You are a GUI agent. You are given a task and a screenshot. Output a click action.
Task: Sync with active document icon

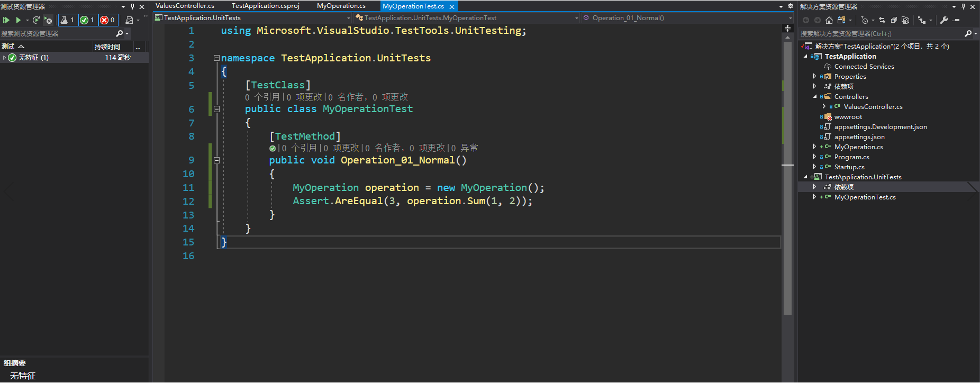pos(882,20)
